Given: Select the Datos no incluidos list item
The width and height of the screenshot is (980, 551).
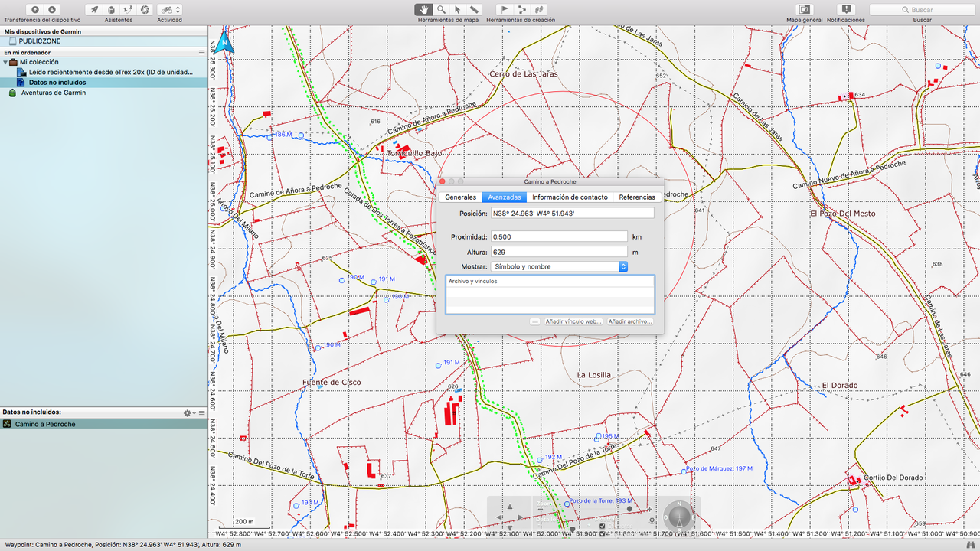Looking at the screenshot, I should (103, 82).
